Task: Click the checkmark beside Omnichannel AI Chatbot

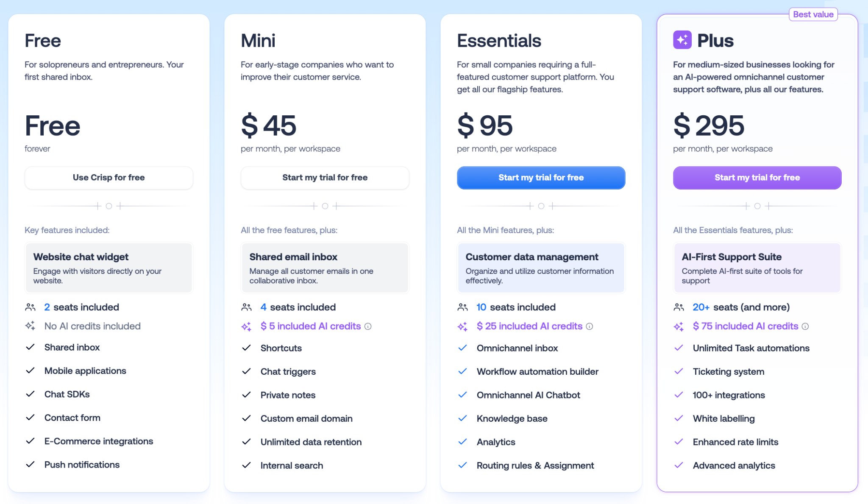Action: 462,395
